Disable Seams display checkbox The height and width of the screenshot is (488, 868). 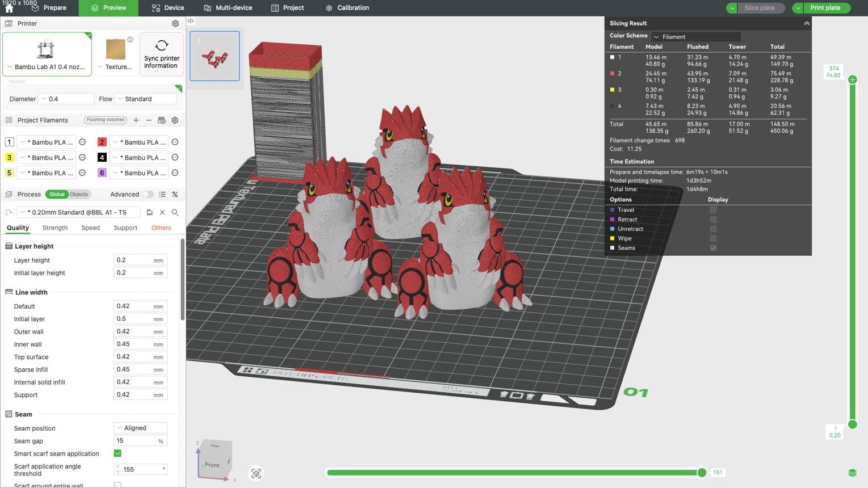tap(713, 248)
